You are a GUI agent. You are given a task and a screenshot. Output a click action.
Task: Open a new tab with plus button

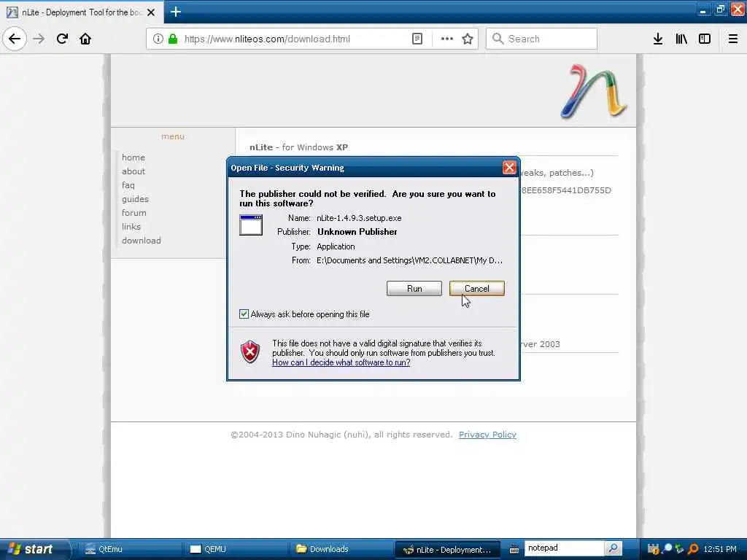[175, 12]
